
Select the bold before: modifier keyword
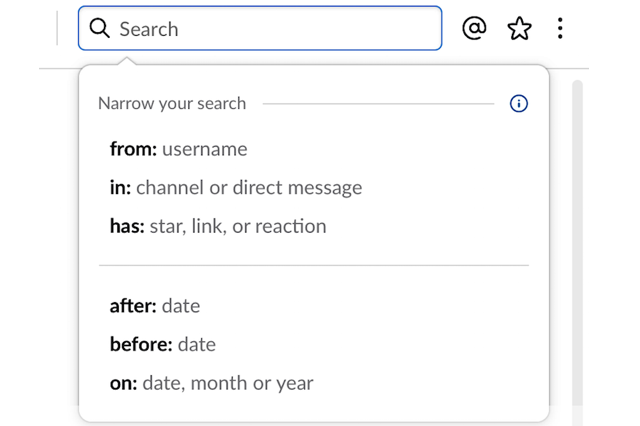[x=141, y=344]
